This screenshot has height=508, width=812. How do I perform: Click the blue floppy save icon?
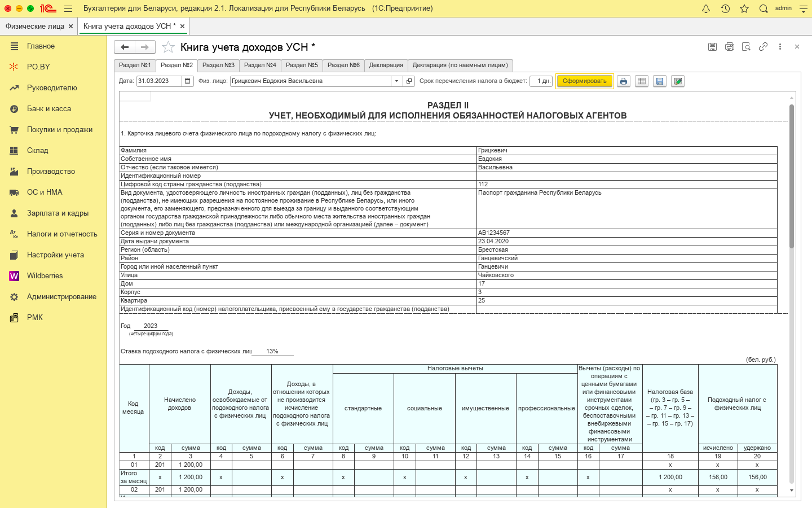point(659,81)
